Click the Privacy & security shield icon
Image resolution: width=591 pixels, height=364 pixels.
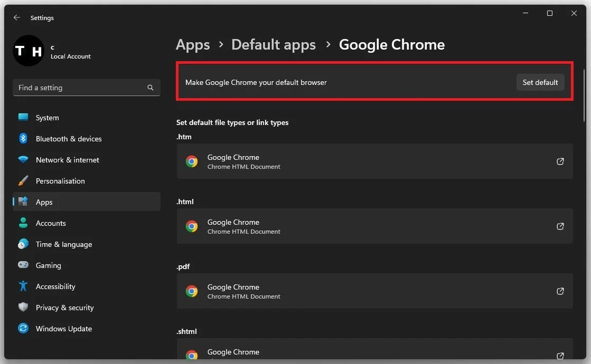23,307
